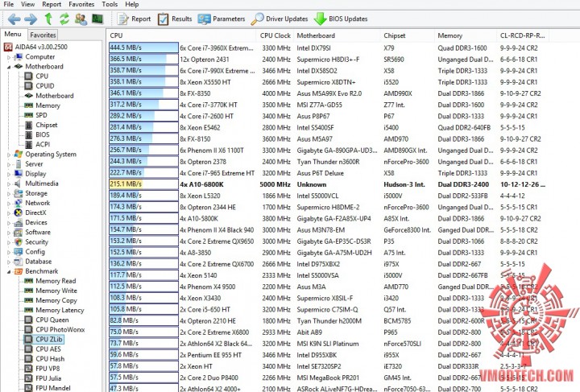Open the Results toolbar button
The width and height of the screenshot is (580, 392).
coord(175,19)
